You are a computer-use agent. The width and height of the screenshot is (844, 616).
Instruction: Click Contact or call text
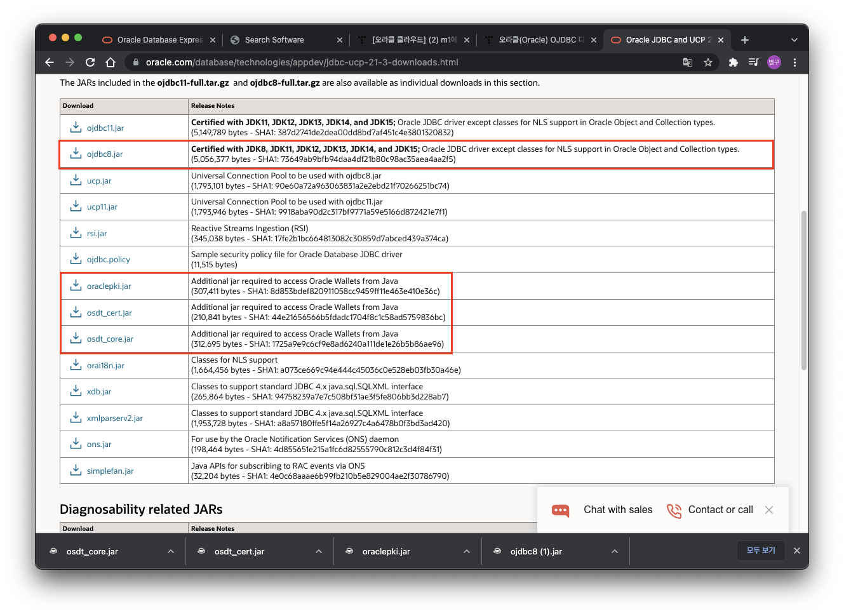click(721, 510)
